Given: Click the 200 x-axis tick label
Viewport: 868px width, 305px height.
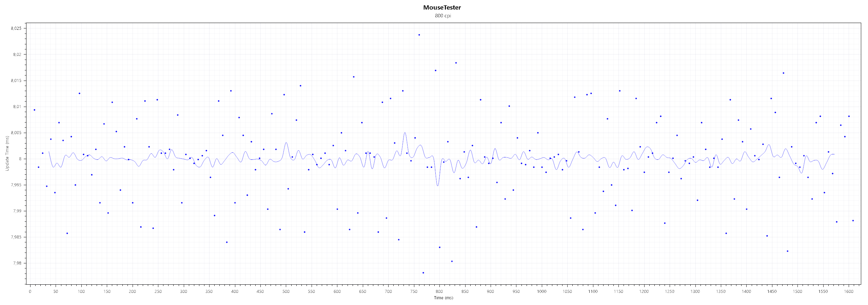Looking at the screenshot, I should (x=133, y=291).
